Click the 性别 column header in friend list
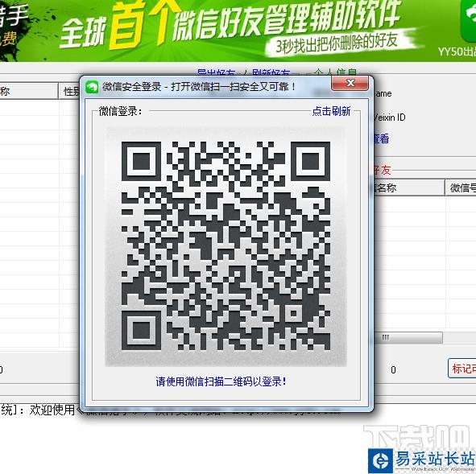Screen dimensions: 476x474 69,91
